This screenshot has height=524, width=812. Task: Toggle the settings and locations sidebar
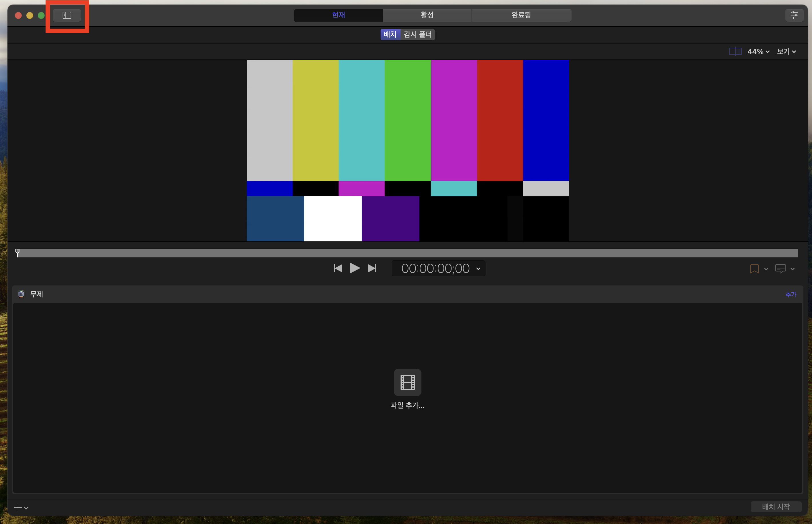point(67,15)
